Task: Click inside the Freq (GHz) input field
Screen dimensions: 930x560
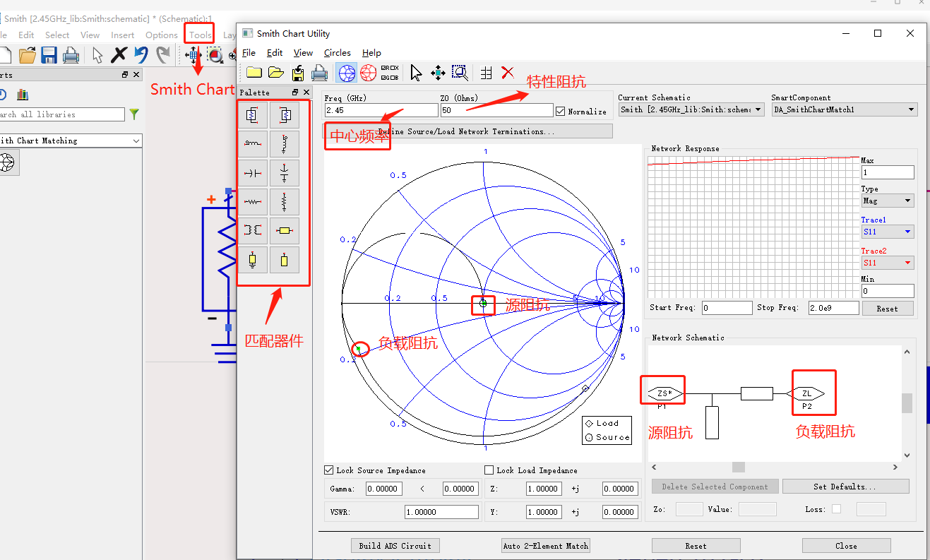Action: click(x=381, y=110)
